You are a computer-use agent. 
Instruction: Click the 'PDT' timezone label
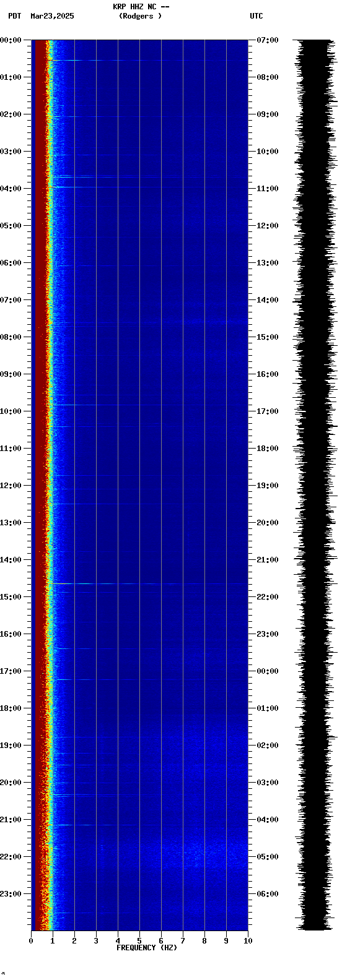coord(14,16)
